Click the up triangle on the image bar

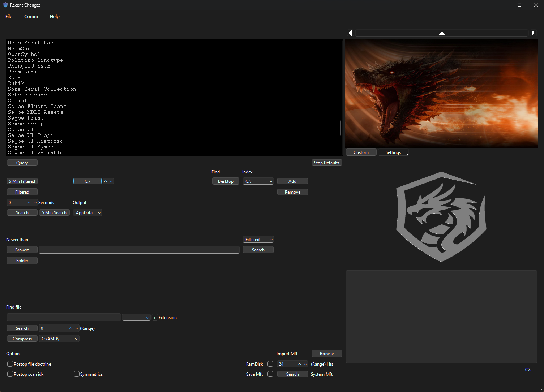coord(442,33)
